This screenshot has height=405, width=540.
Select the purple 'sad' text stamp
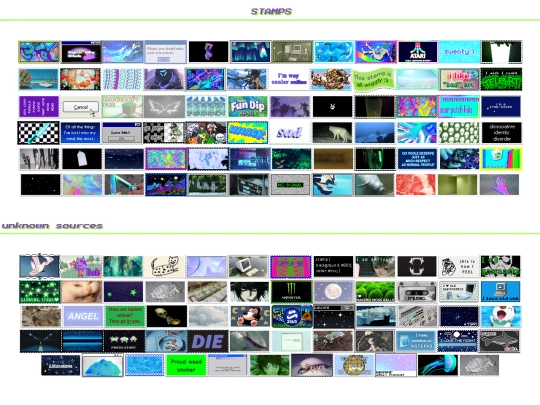tap(290, 133)
